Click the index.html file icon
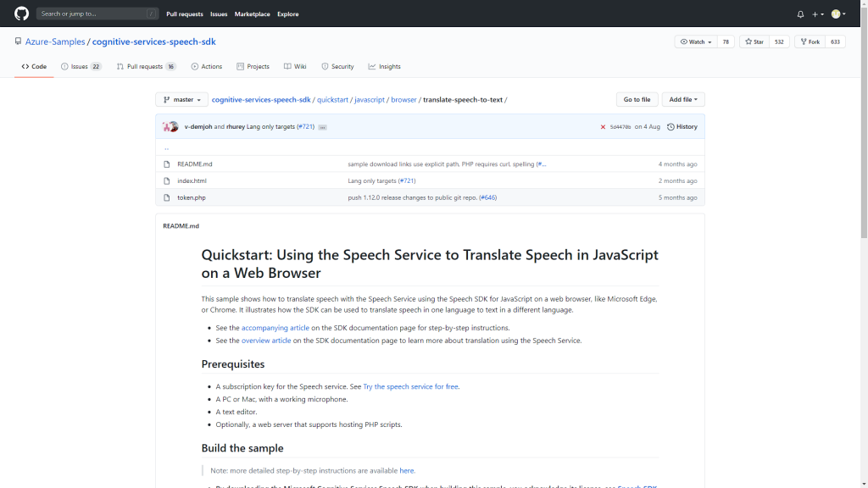 167,181
